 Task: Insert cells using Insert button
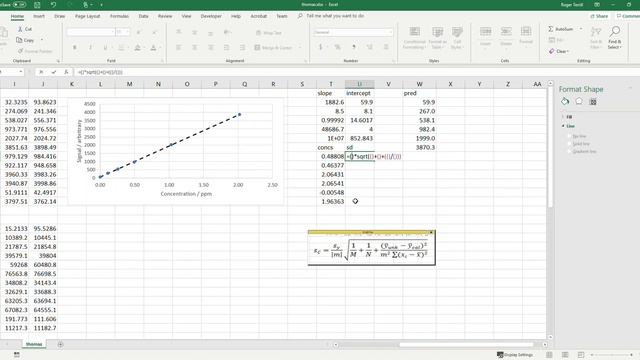(485, 37)
